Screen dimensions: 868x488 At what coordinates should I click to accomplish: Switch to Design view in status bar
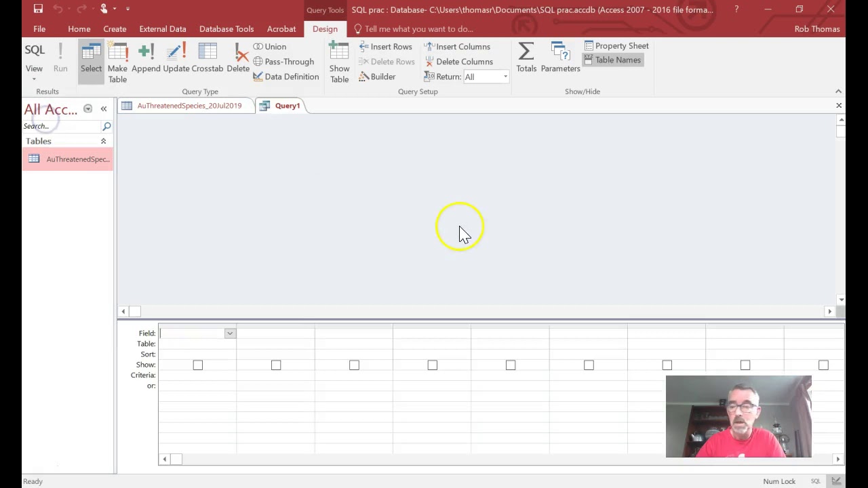[836, 481]
